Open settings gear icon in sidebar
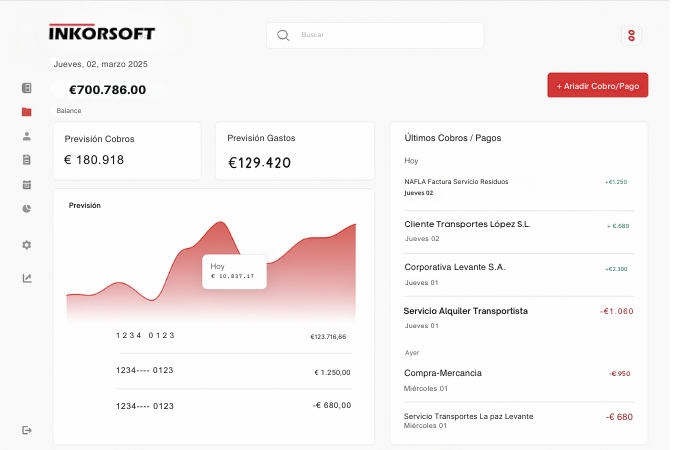Viewport: 675px width, 450px height. click(27, 245)
